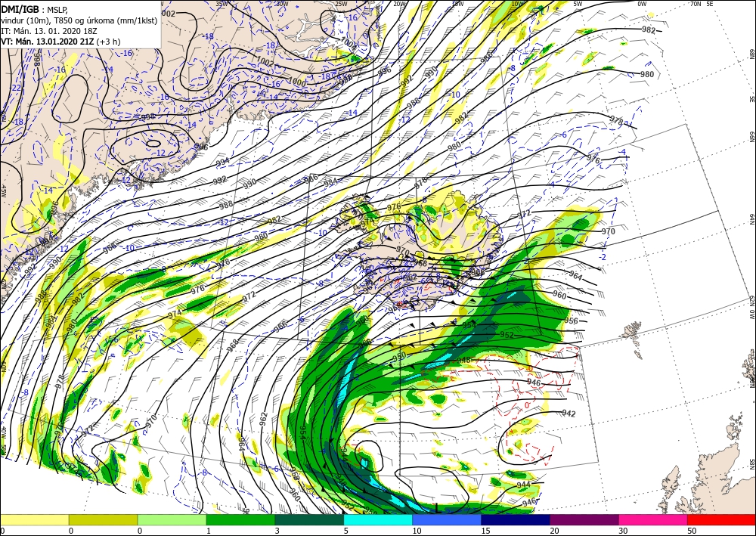Click the '20' value under the color scale
The image size is (756, 536).
pos(554,531)
